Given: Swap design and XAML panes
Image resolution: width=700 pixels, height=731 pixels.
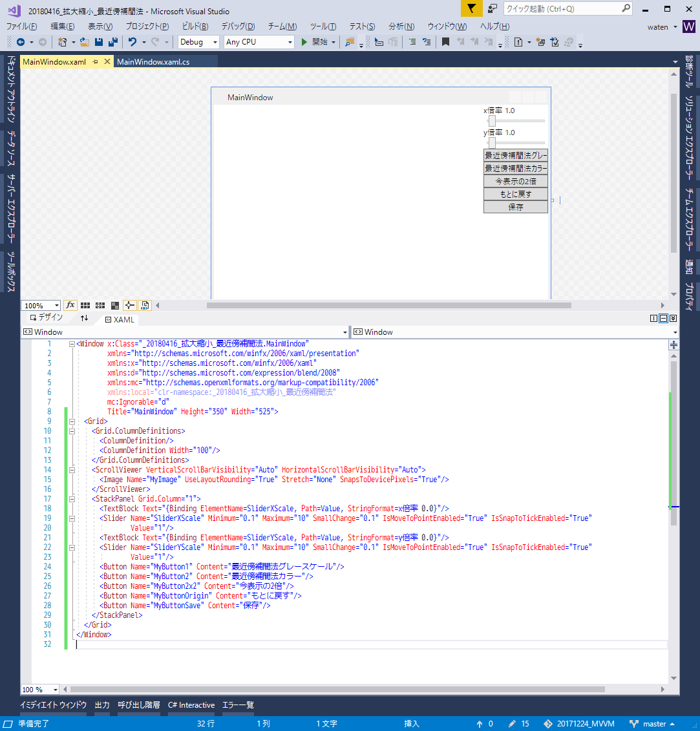Looking at the screenshot, I should [x=85, y=318].
